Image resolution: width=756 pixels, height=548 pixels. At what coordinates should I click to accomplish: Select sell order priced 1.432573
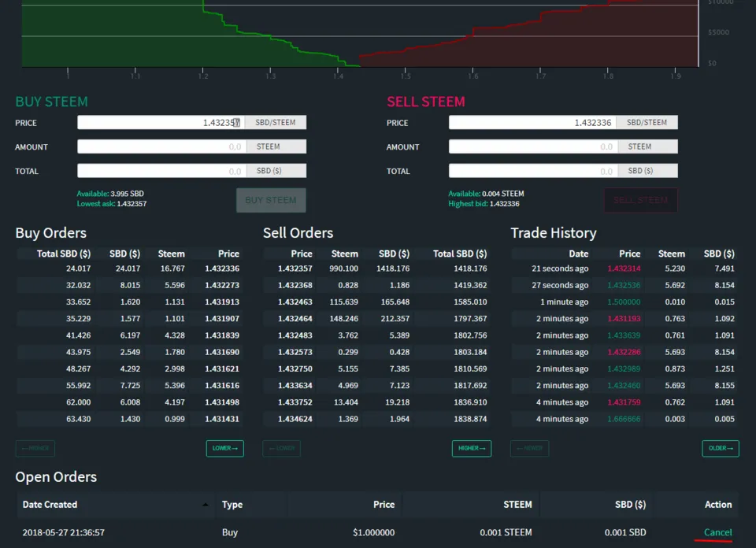377,352
